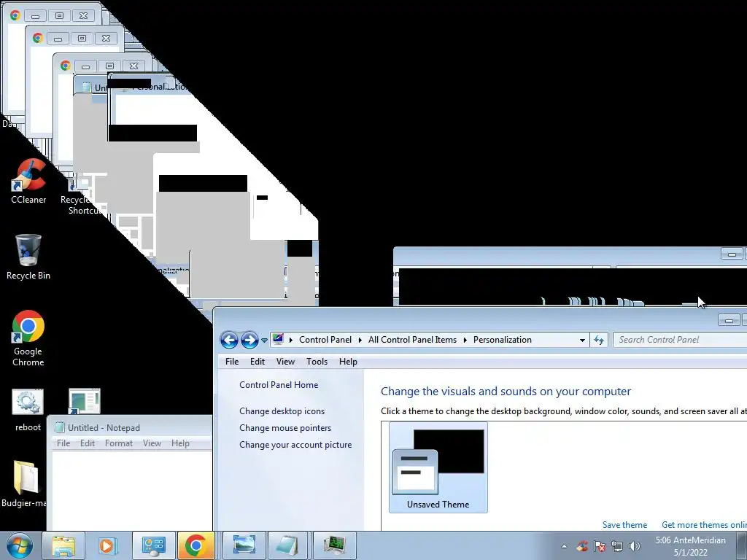Image resolution: width=747 pixels, height=560 pixels.
Task: Click the volume speaker tray icon
Action: pyautogui.click(x=634, y=546)
